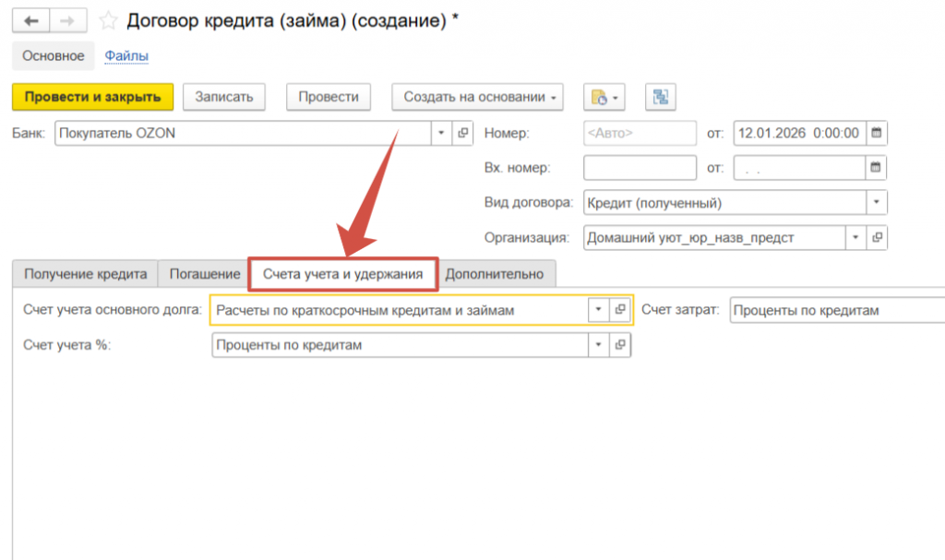945x560 pixels.
Task: Open the Банк field record with open icon
Action: point(463,133)
